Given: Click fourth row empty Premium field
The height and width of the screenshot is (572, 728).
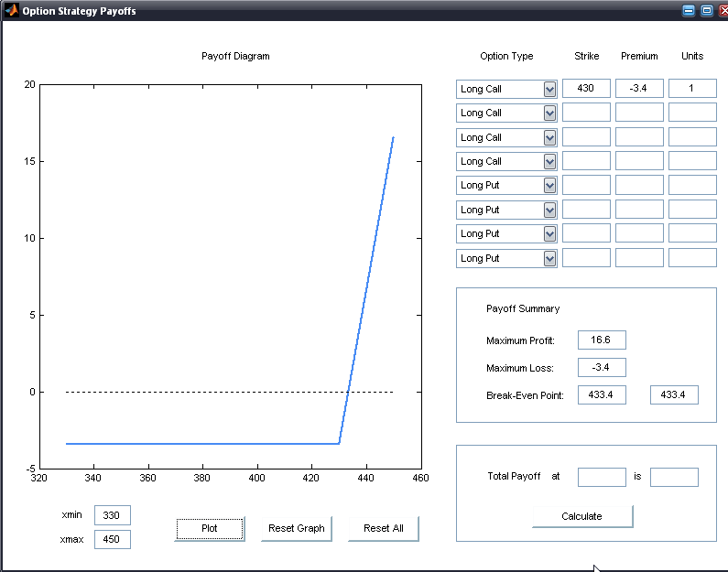Looking at the screenshot, I should click(639, 160).
